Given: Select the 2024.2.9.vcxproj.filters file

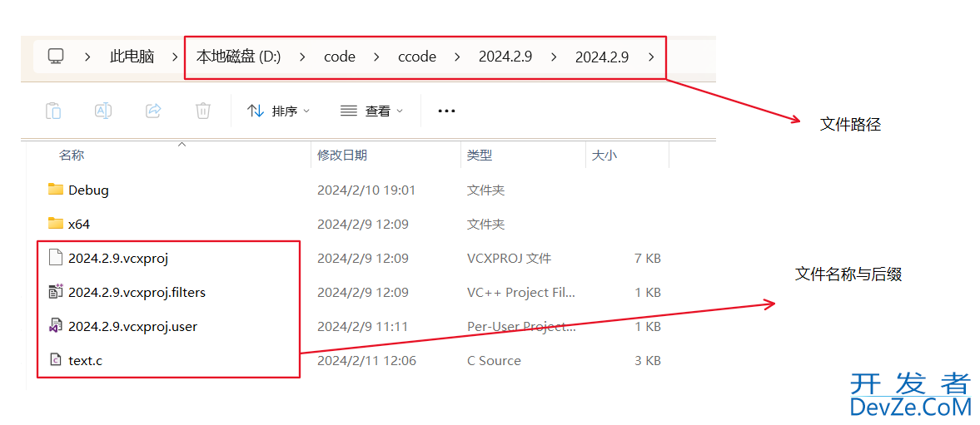Looking at the screenshot, I should pos(137,292).
